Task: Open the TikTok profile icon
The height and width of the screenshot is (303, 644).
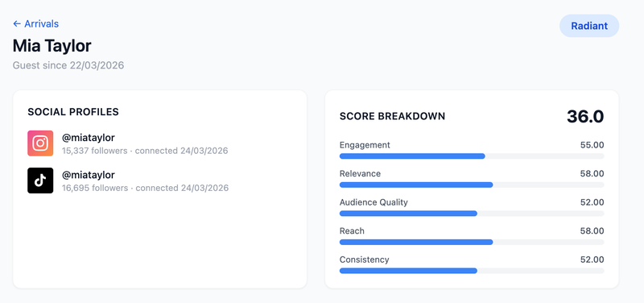Action: [x=40, y=181]
